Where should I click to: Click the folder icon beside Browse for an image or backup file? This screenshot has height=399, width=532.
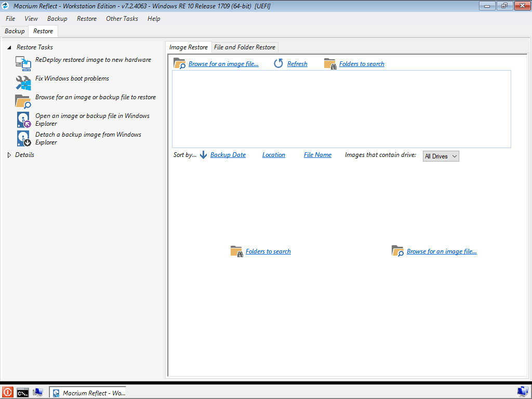pos(23,101)
